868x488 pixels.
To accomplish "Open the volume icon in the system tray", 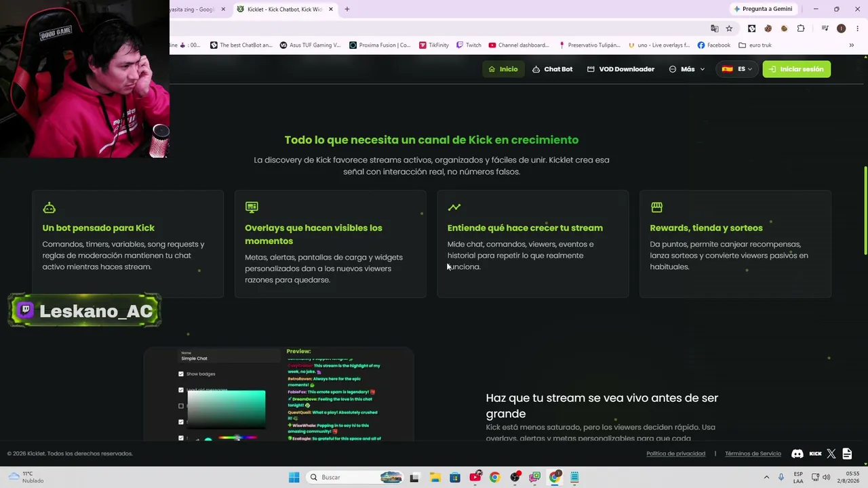I will pos(826,477).
